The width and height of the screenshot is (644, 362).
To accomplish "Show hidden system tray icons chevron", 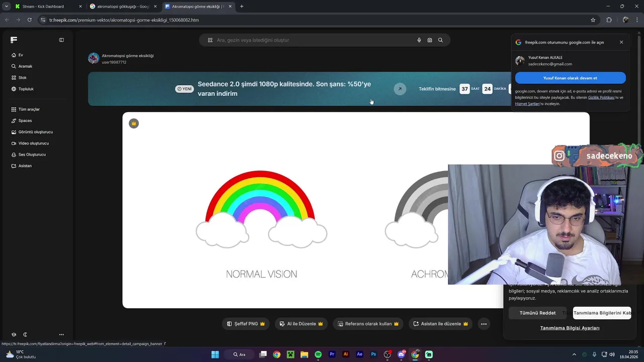I will [575, 354].
